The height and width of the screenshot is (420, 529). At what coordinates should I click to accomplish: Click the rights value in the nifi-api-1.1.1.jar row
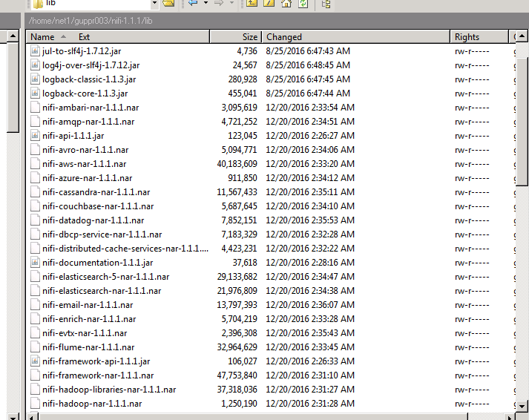[472, 137]
